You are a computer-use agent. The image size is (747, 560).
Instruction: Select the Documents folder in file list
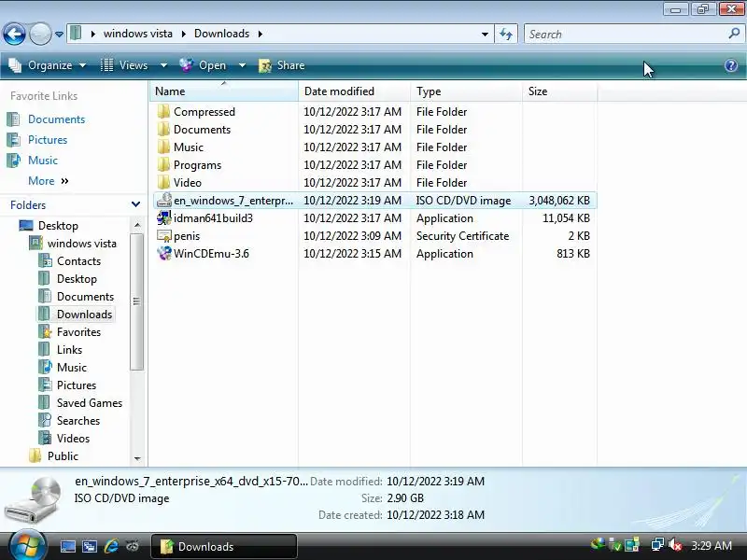[202, 130]
